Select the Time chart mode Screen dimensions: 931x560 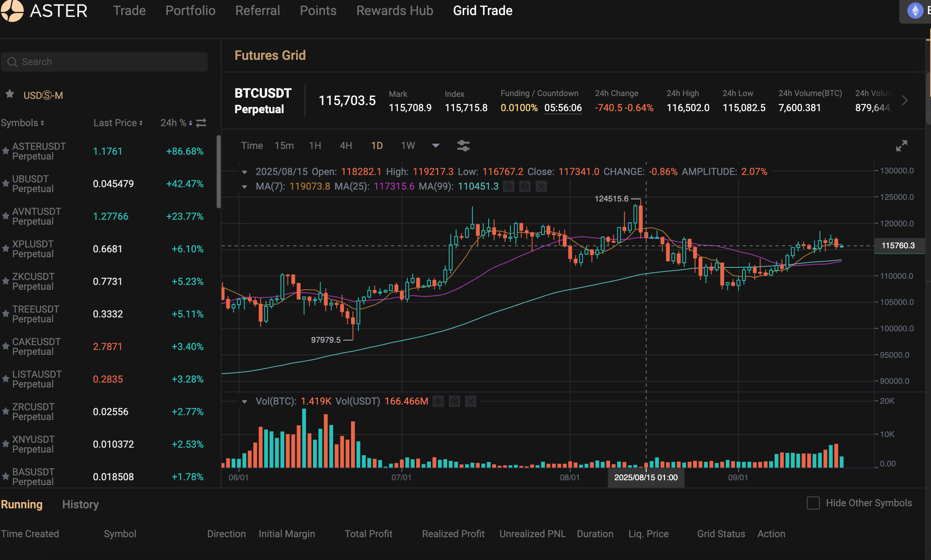pyautogui.click(x=252, y=146)
